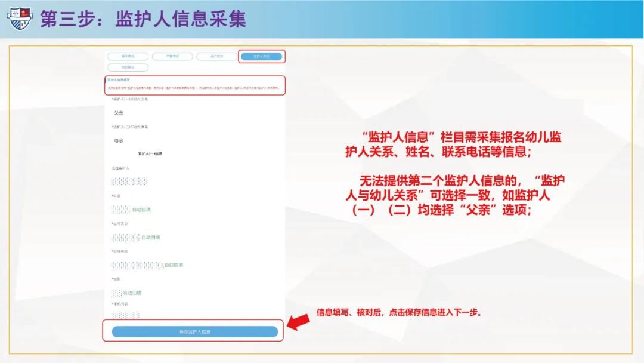Click the note 信息填写、核对后，点击保存信息进入下一步
644x363 pixels.
click(x=399, y=312)
